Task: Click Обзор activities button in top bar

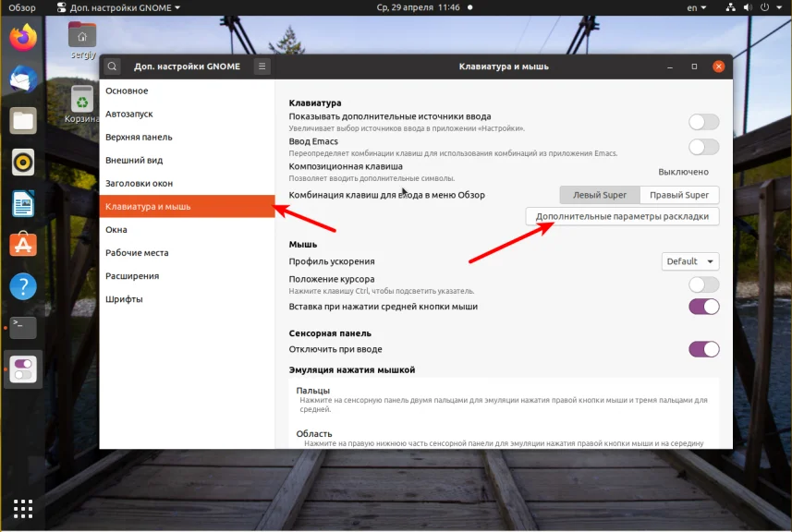Action: tap(22, 7)
